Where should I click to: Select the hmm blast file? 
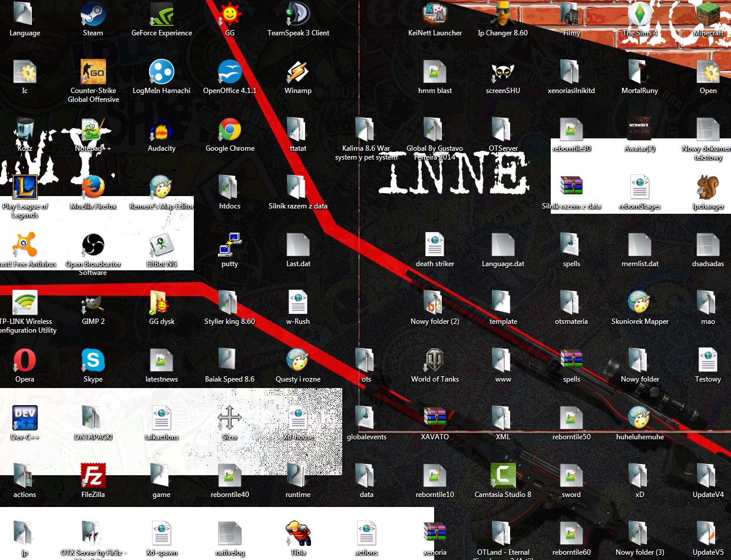click(x=435, y=72)
